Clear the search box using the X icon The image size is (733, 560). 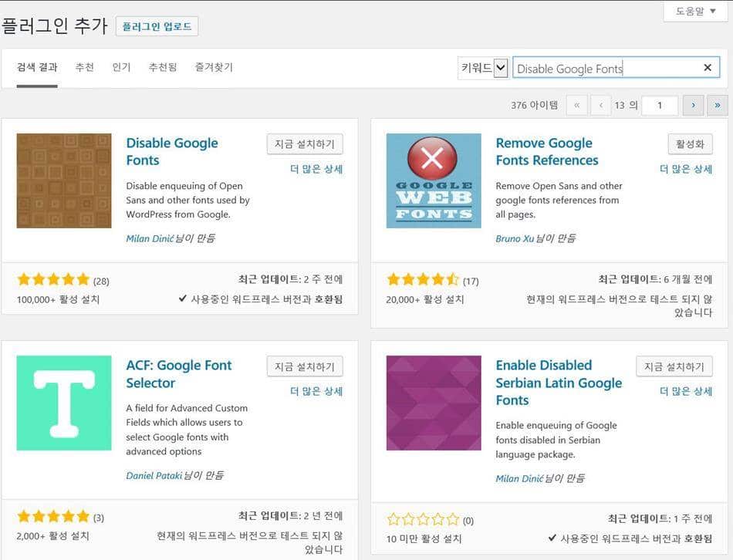[708, 68]
